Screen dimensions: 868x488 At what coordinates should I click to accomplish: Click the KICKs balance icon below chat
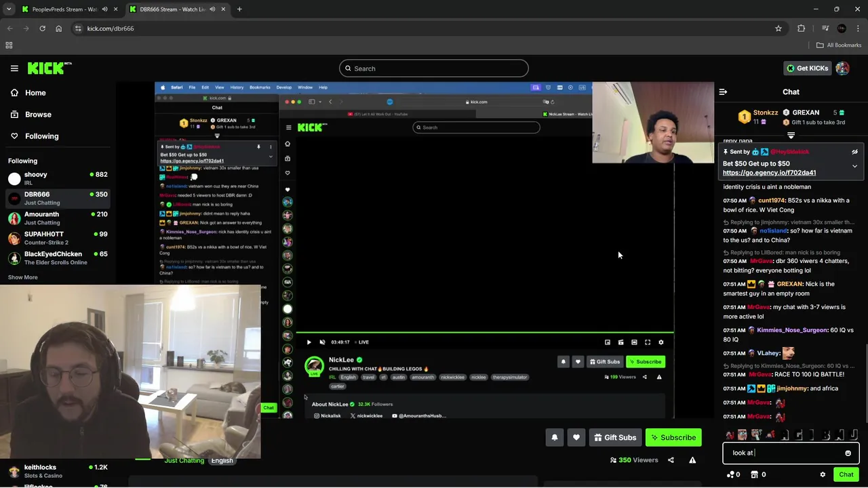(733, 474)
